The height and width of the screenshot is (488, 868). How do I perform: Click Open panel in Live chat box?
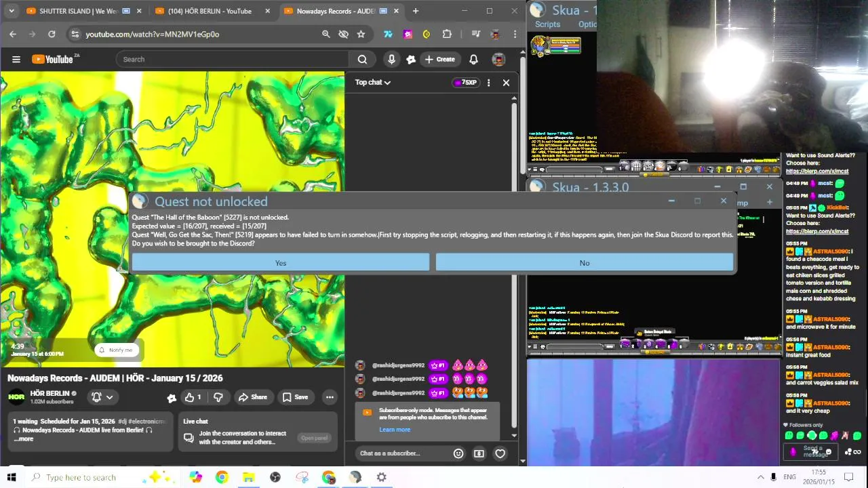click(x=314, y=438)
